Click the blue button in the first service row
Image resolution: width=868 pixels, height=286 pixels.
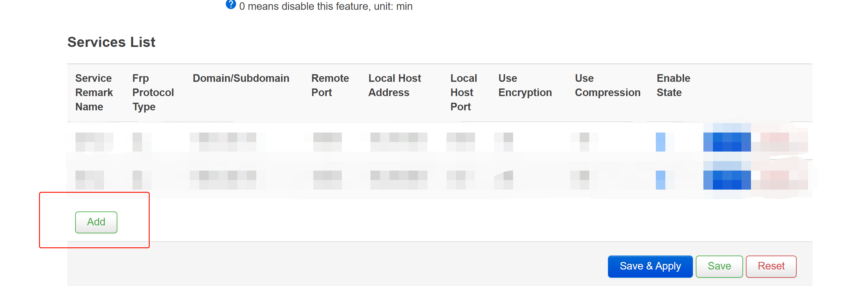coord(727,141)
